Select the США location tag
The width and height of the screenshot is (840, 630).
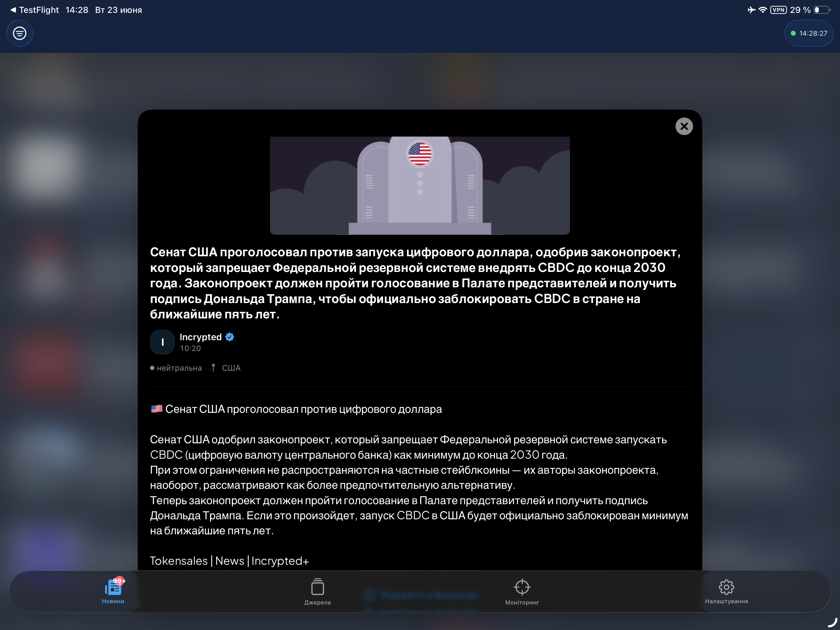231,368
